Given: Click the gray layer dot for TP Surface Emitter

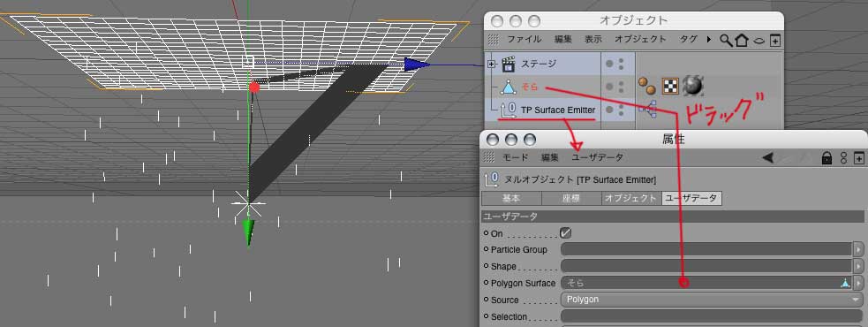Looking at the screenshot, I should (609, 110).
